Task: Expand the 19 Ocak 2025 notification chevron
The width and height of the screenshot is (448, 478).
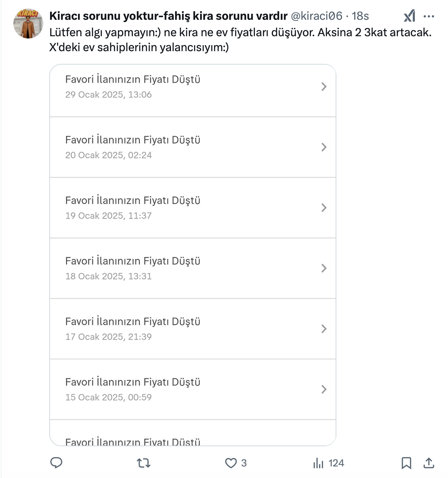Action: [324, 208]
